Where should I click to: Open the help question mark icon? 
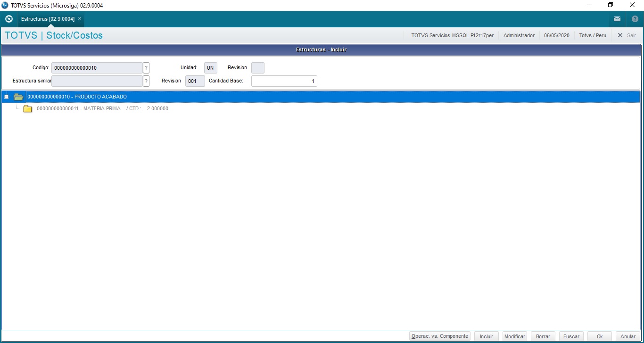635,19
